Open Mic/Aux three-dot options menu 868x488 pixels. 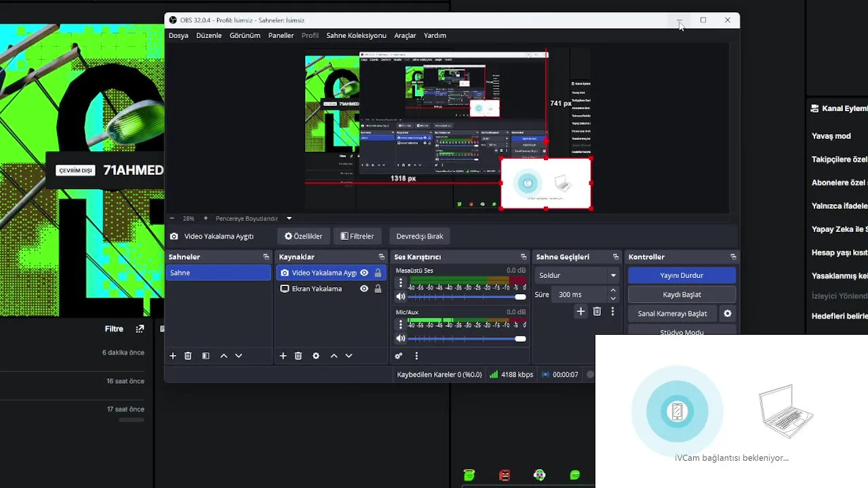[400, 325]
